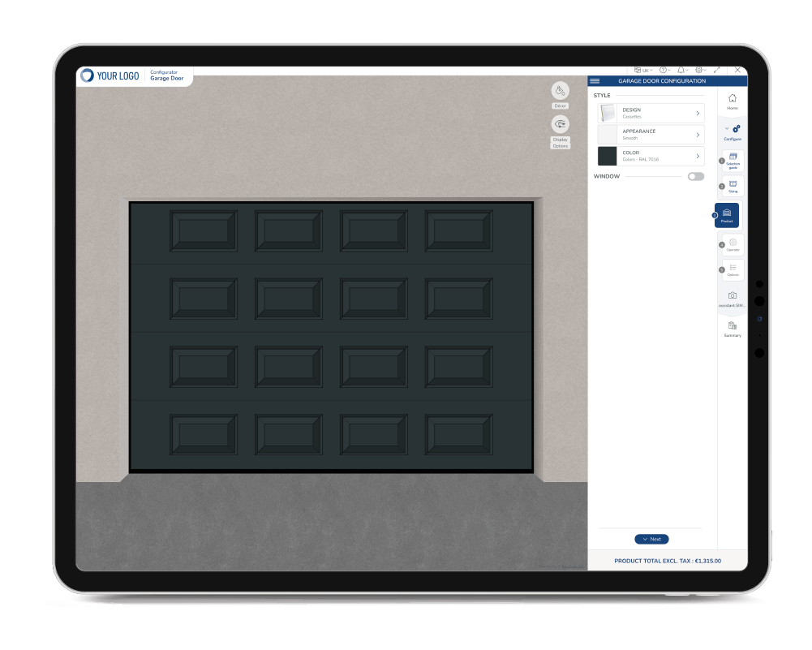Switch to the Product step tab

coord(727,215)
